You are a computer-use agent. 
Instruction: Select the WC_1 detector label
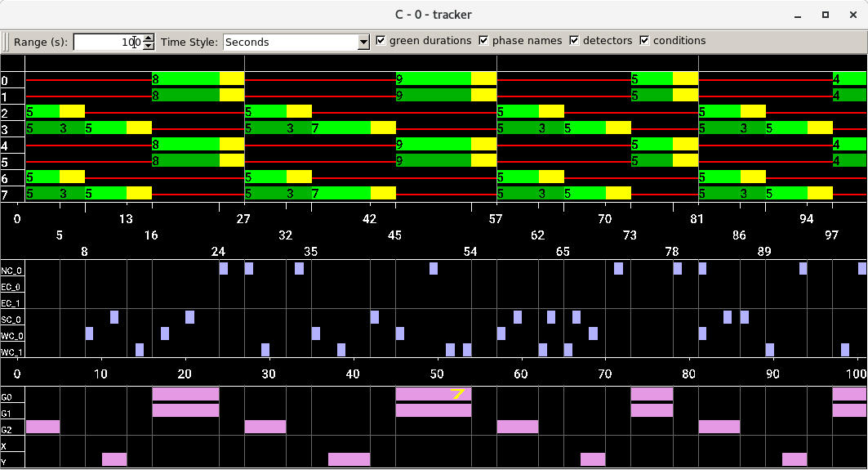(11, 352)
